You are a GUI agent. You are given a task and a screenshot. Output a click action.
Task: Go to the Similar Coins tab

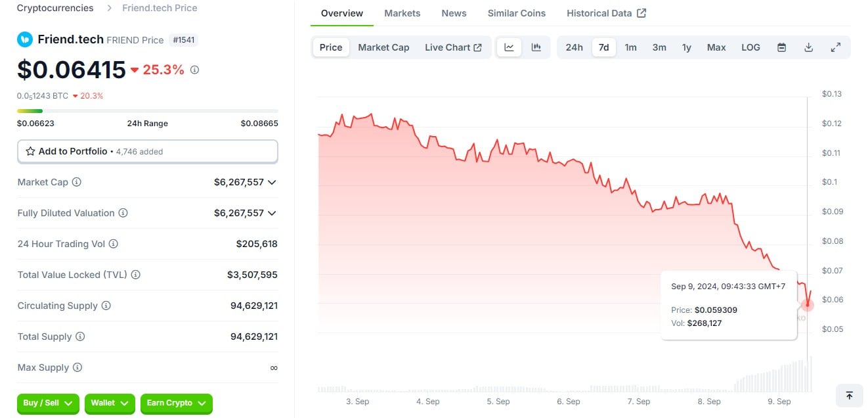pyautogui.click(x=516, y=13)
